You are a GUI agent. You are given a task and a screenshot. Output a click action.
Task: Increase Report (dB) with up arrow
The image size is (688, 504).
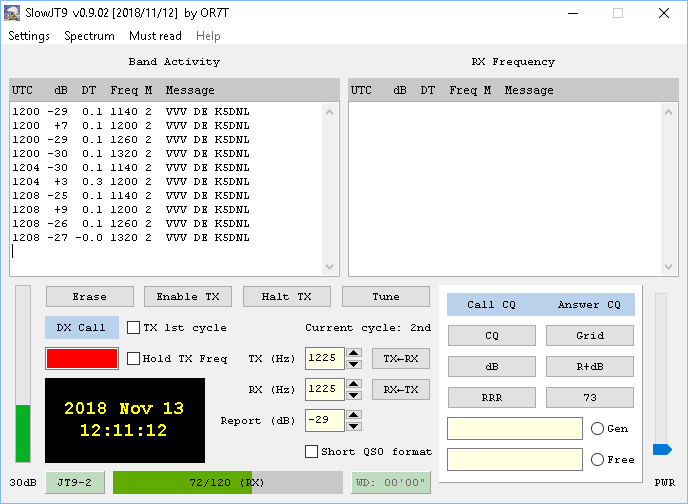354,415
